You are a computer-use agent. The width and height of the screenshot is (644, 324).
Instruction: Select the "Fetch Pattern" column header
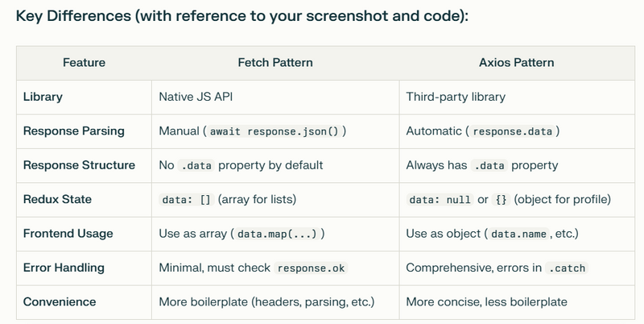pos(274,62)
